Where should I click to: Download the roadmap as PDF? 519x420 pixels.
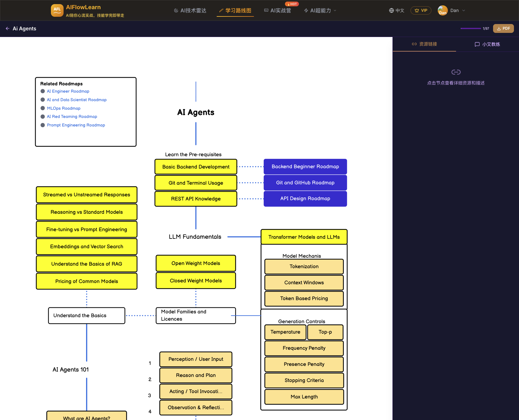503,28
